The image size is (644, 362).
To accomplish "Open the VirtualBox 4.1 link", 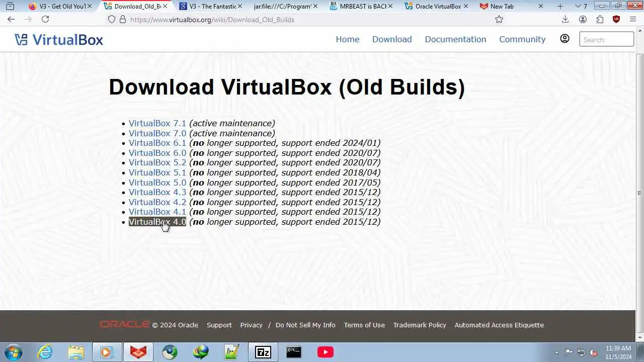I will coord(157,212).
